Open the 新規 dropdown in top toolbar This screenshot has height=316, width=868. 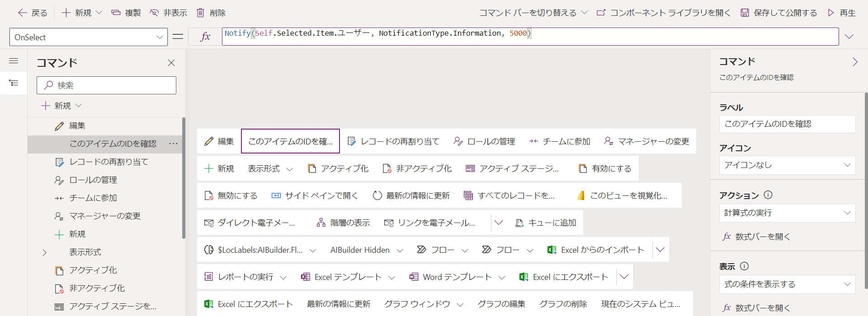pos(99,13)
